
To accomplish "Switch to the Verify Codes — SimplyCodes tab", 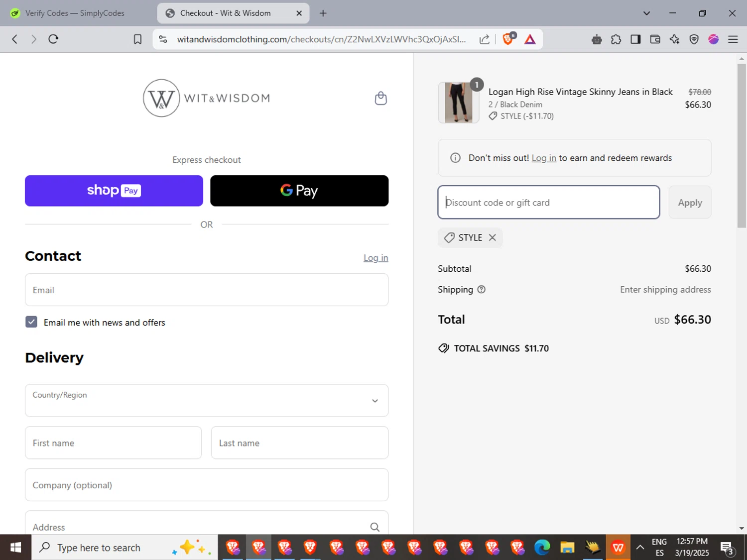I will pyautogui.click(x=75, y=13).
